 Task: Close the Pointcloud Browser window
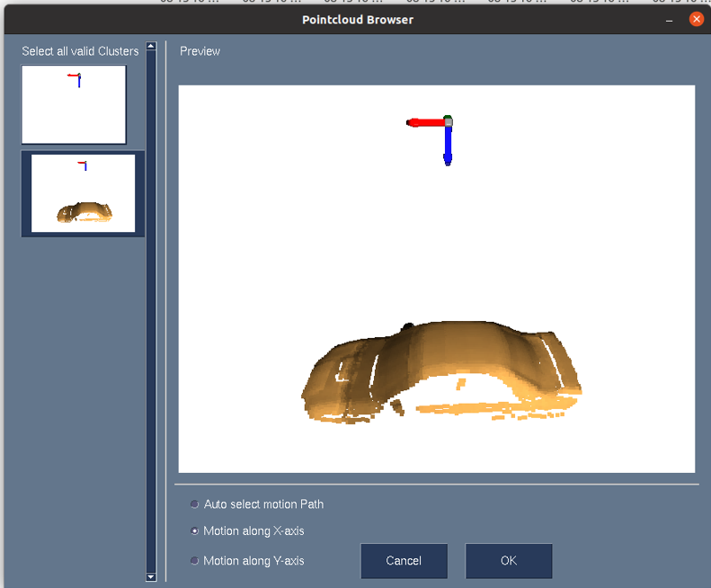coord(696,19)
